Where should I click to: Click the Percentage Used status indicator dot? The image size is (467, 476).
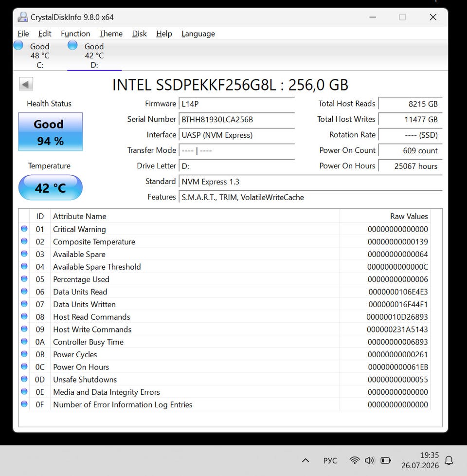[x=24, y=279]
